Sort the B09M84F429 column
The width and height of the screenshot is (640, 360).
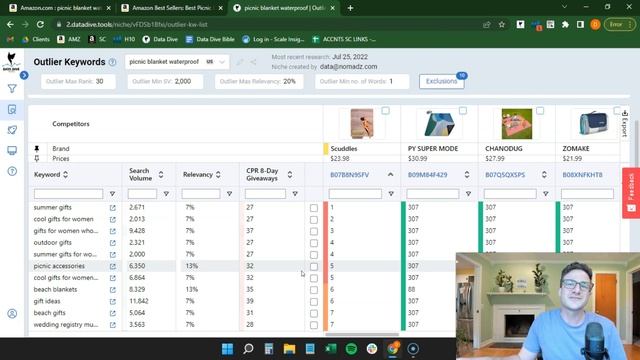[467, 175]
